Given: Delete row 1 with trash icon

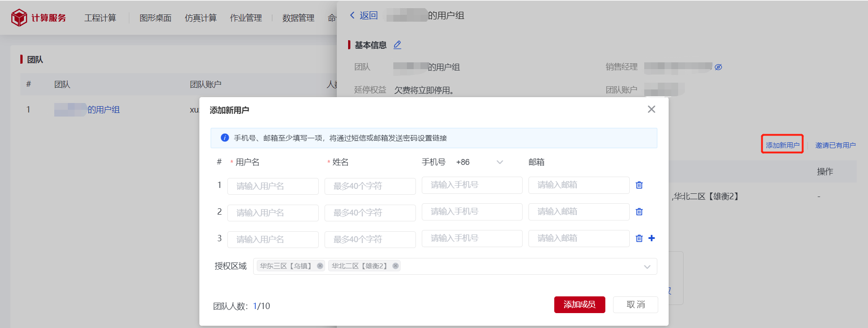Looking at the screenshot, I should 639,185.
